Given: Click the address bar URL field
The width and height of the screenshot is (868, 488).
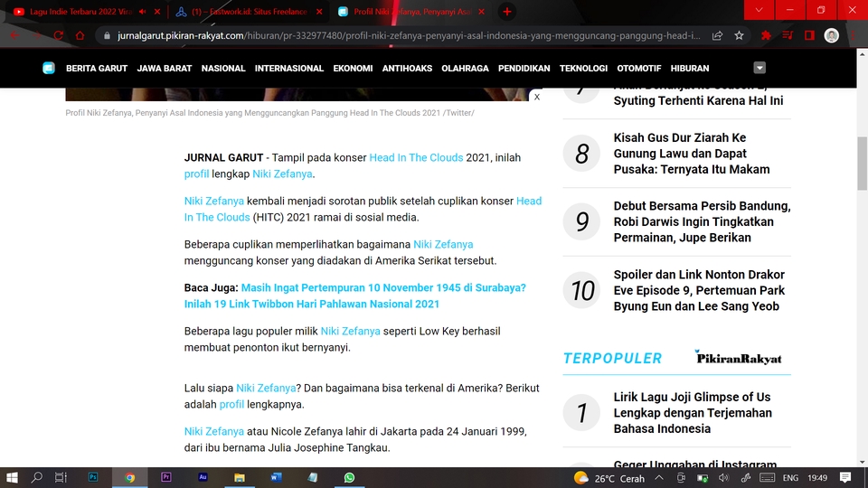Looking at the screenshot, I should point(409,35).
